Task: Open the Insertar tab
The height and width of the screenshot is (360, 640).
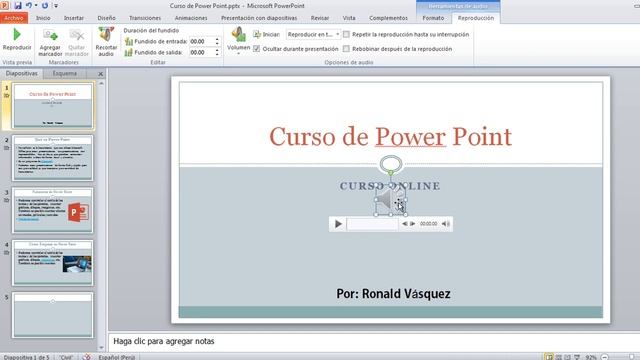Action: pos(74,18)
